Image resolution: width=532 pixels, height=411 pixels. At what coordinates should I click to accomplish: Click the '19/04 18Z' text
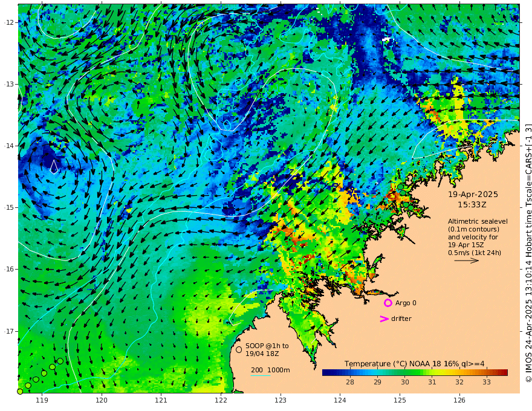coord(262,354)
